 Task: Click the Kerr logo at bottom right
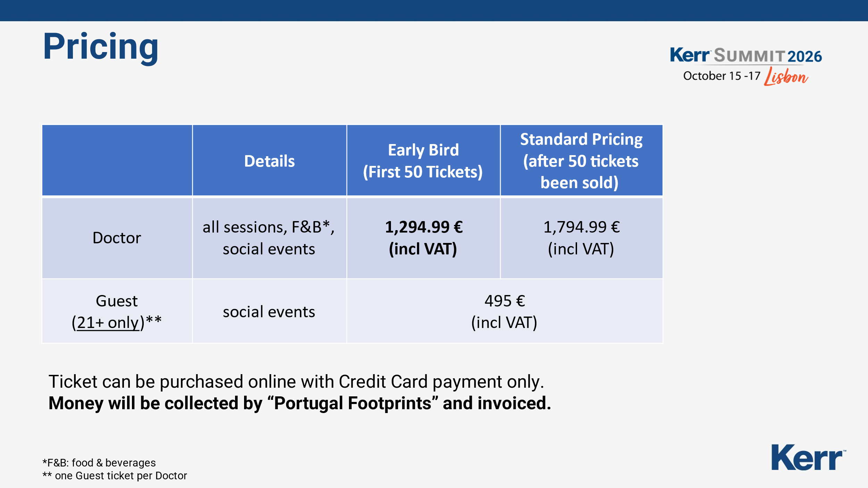pos(808,458)
